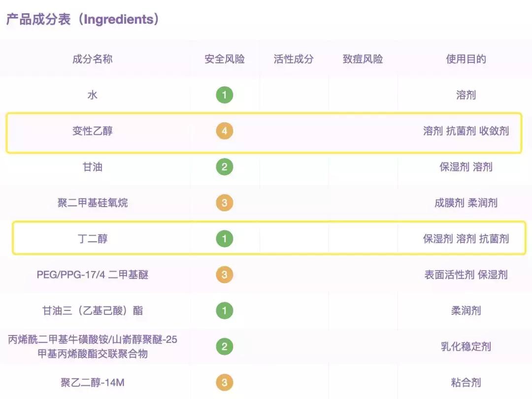Select the 聚二甲基硅氧烷 ingredient name
The height and width of the screenshot is (399, 532).
(x=93, y=203)
